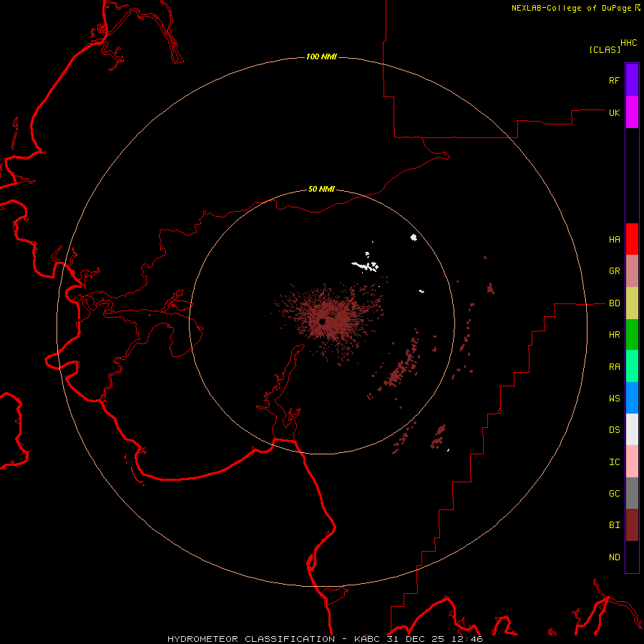644x644 pixels.
Task: Pick the HR green legend swatch
Action: click(632, 335)
